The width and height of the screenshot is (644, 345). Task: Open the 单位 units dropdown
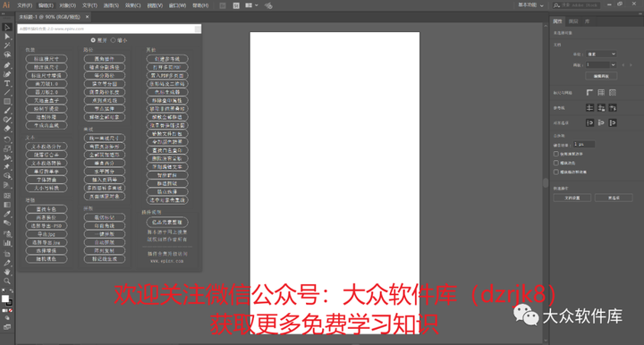[x=601, y=55]
